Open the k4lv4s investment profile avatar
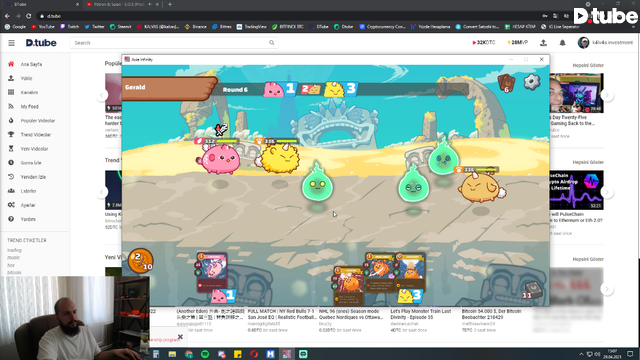 click(583, 42)
